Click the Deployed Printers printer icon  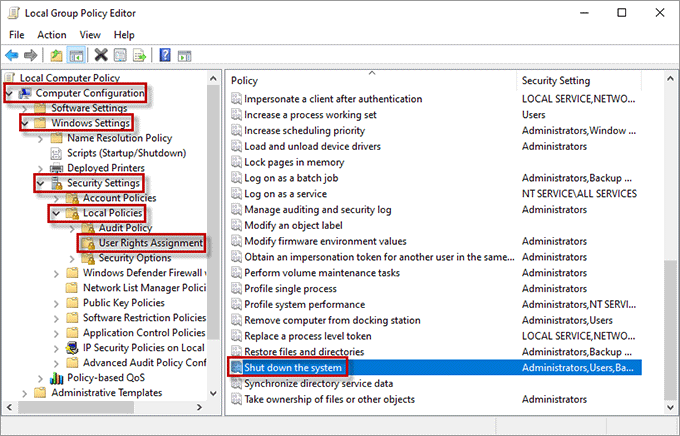coord(56,168)
